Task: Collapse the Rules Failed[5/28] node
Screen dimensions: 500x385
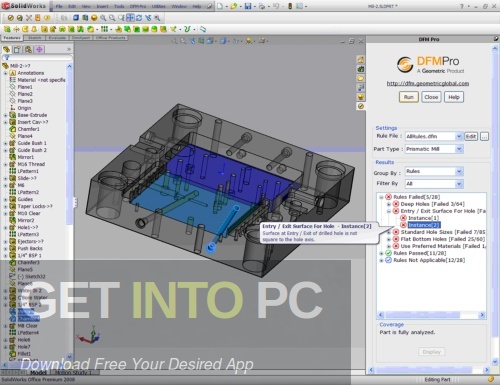Action: (381, 197)
